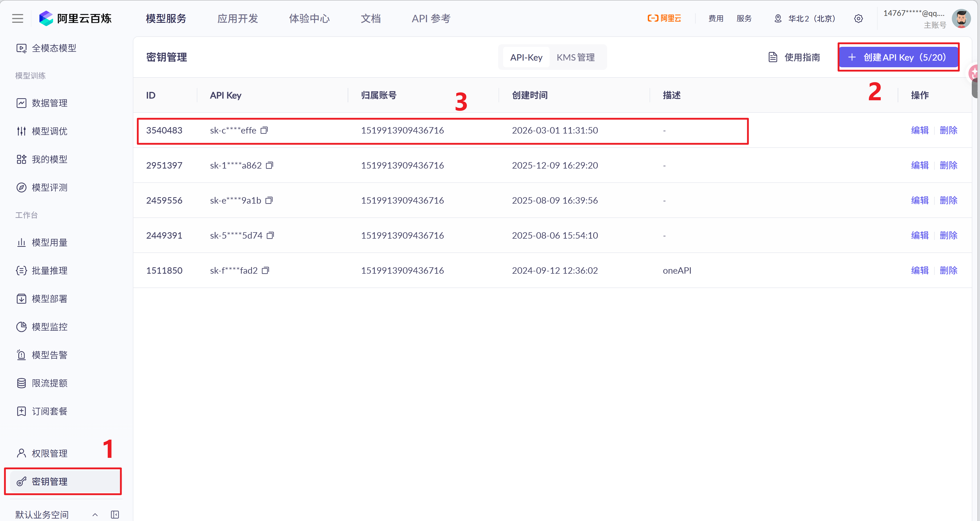The width and height of the screenshot is (980, 521).
Task: Copy the sk-1****a862 API key
Action: pos(269,165)
